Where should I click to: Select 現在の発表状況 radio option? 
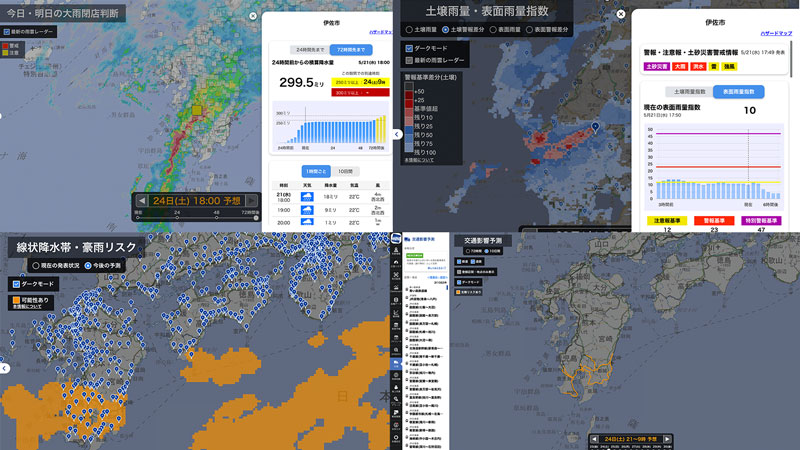tap(36, 265)
